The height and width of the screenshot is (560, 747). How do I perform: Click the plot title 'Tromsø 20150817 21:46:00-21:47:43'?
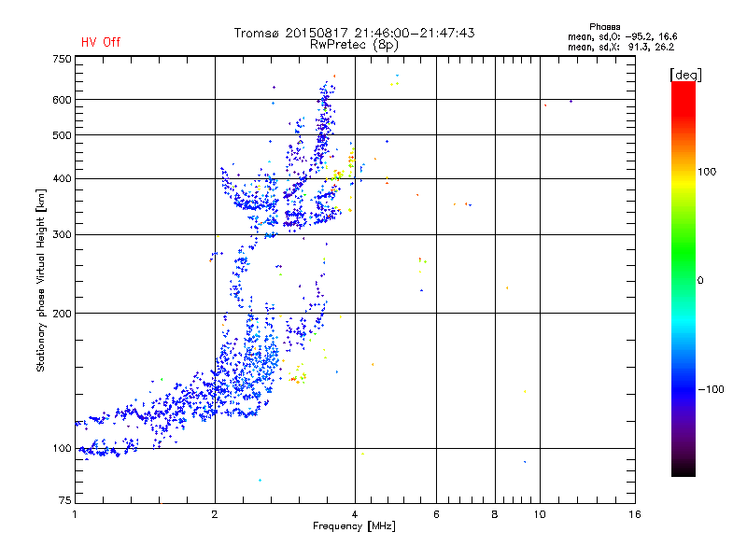354,33
